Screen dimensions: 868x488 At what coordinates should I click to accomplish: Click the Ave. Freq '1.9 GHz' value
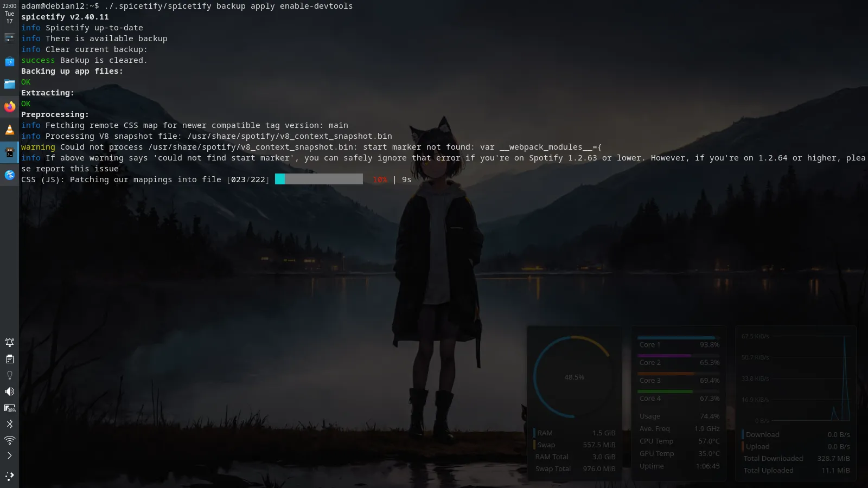(707, 429)
